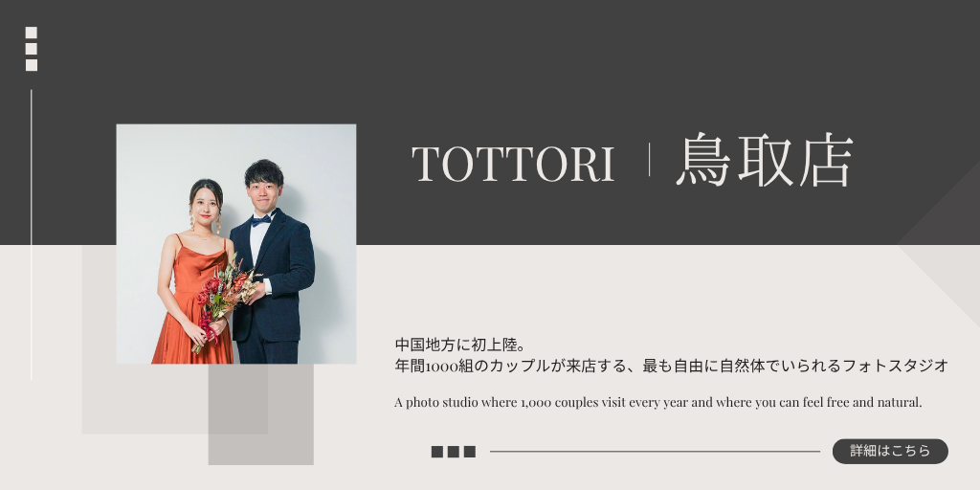
Task: Select the TOTTORI heading text
Action: tap(513, 164)
